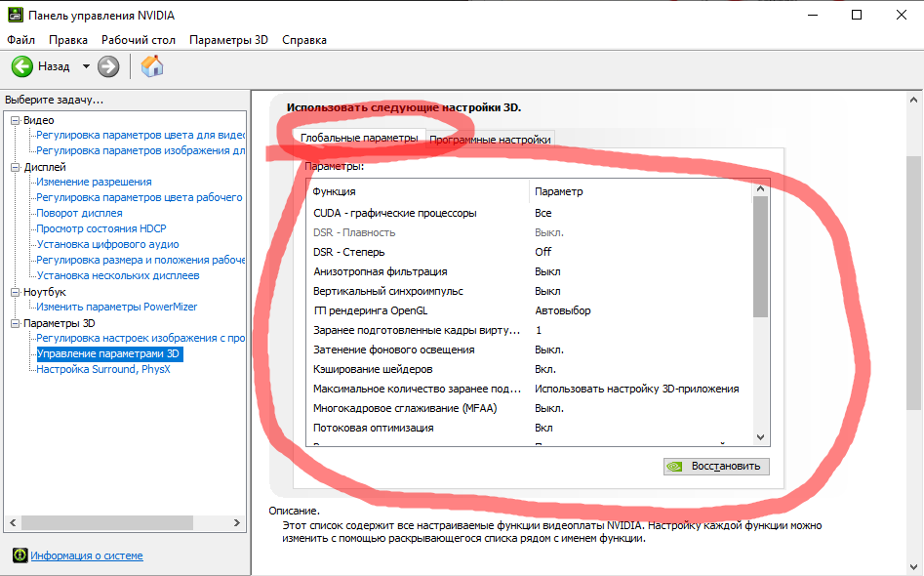The height and width of the screenshot is (576, 924).
Task: Select Затенение фонового освещения row
Action: 529,350
